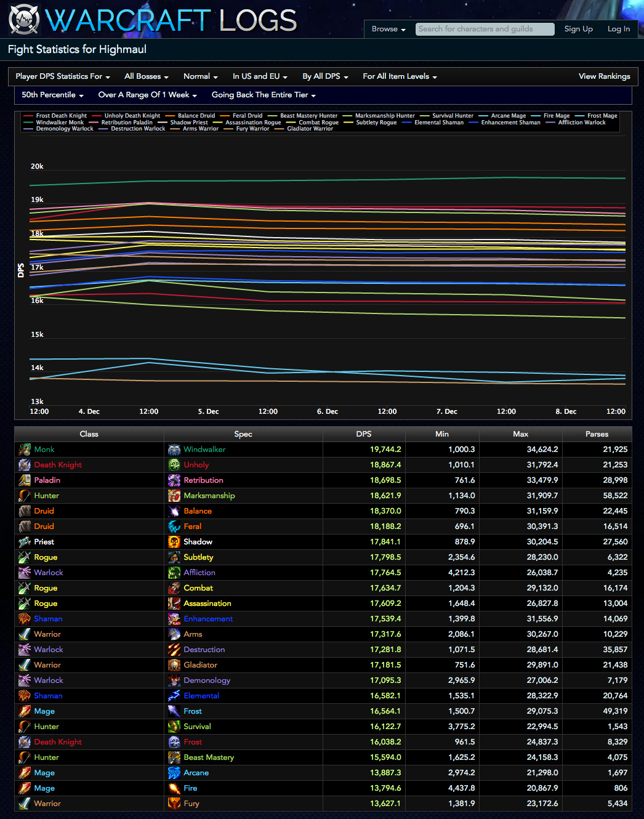The height and width of the screenshot is (819, 644).
Task: Click the Subtlety spec icon
Action: [174, 557]
